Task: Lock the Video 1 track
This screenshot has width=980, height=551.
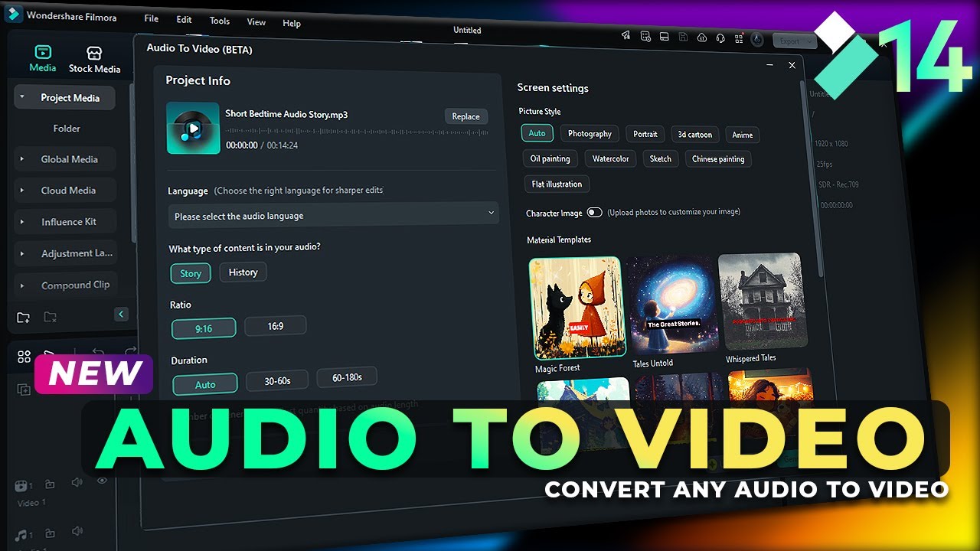Action: (x=51, y=484)
